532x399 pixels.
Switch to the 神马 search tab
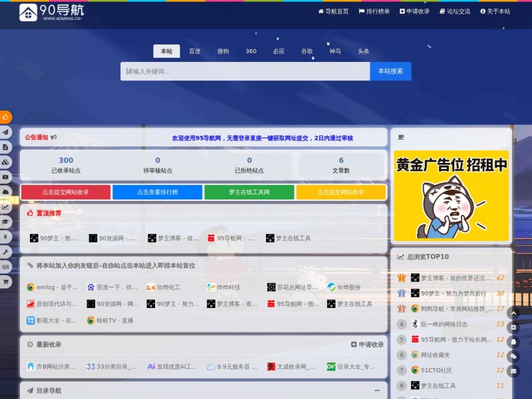tap(335, 51)
